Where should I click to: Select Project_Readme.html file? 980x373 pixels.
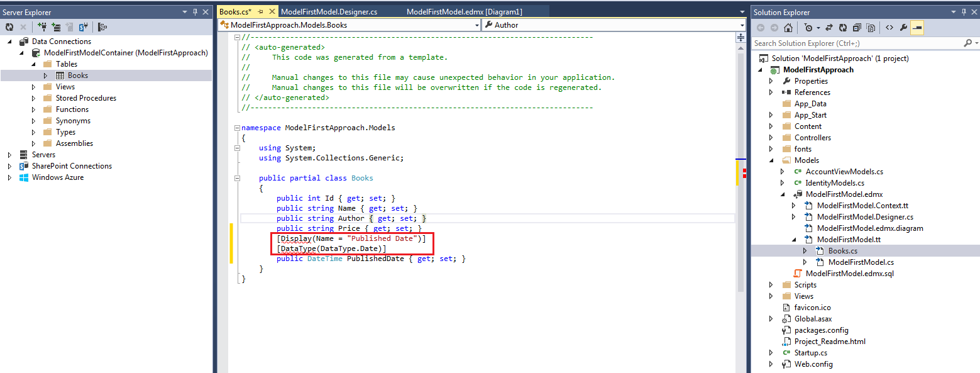[x=830, y=342]
